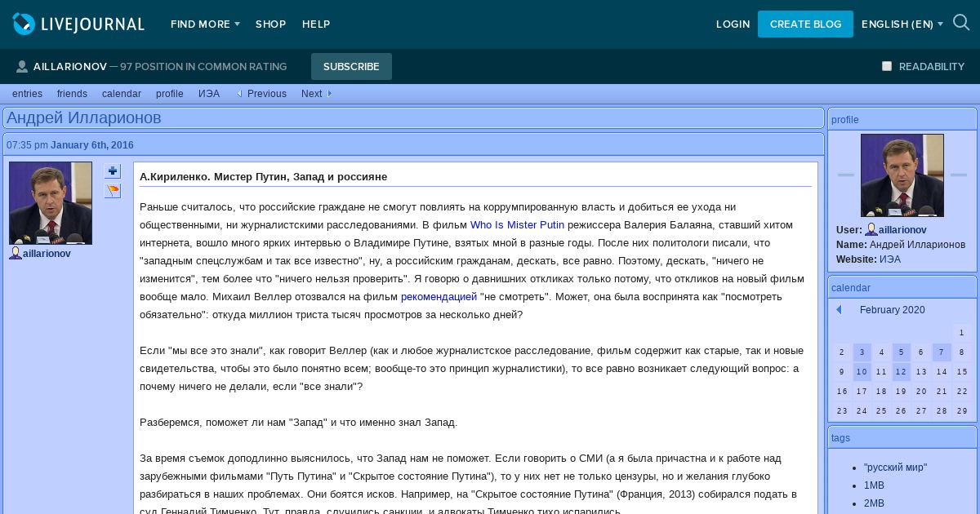Click the Create Blog button
This screenshot has height=514, width=980.
(805, 24)
